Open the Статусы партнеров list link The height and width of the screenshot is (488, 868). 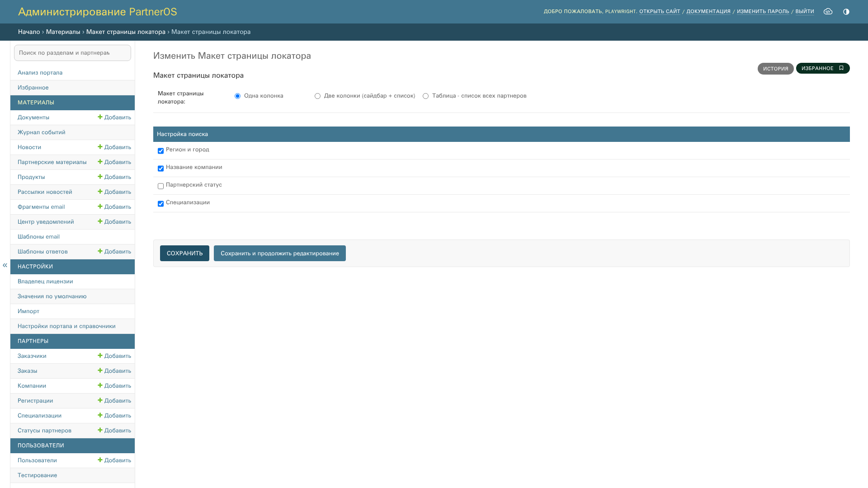(x=44, y=431)
